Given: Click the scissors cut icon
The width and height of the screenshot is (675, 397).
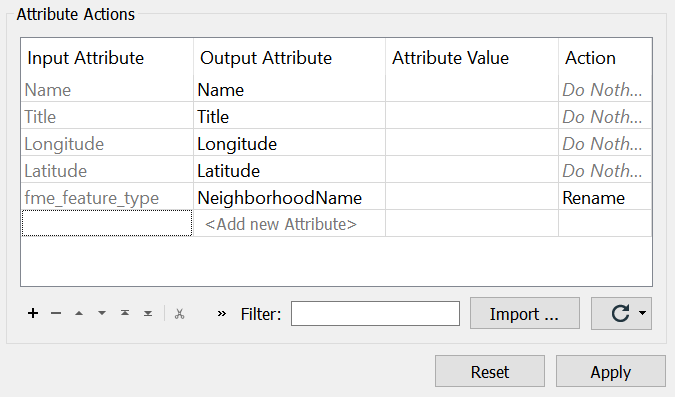Looking at the screenshot, I should (180, 313).
